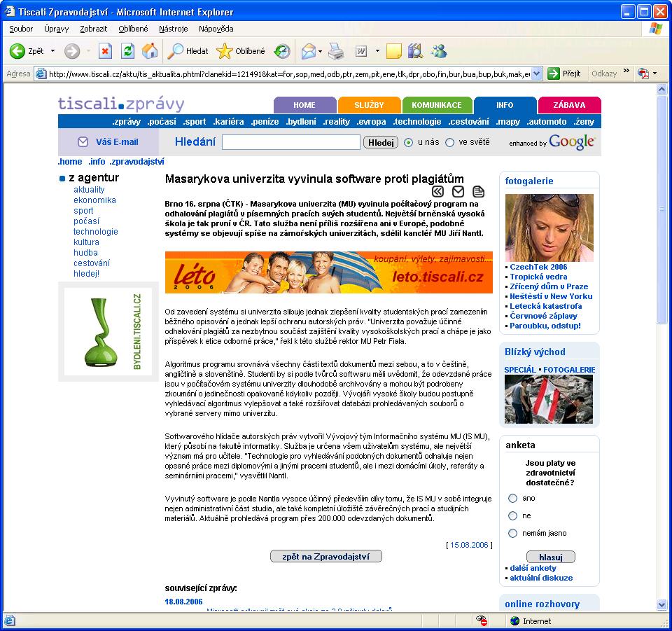Image resolution: width=672 pixels, height=631 pixels.
Task: Click the Forward arrow icon
Action: point(72,51)
